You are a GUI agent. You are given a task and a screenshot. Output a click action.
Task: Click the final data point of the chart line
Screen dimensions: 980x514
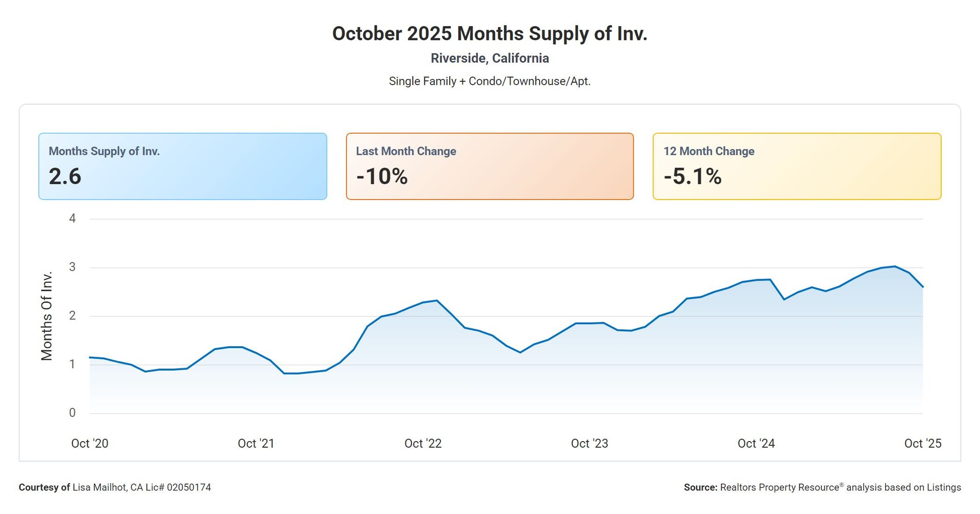pyautogui.click(x=922, y=287)
